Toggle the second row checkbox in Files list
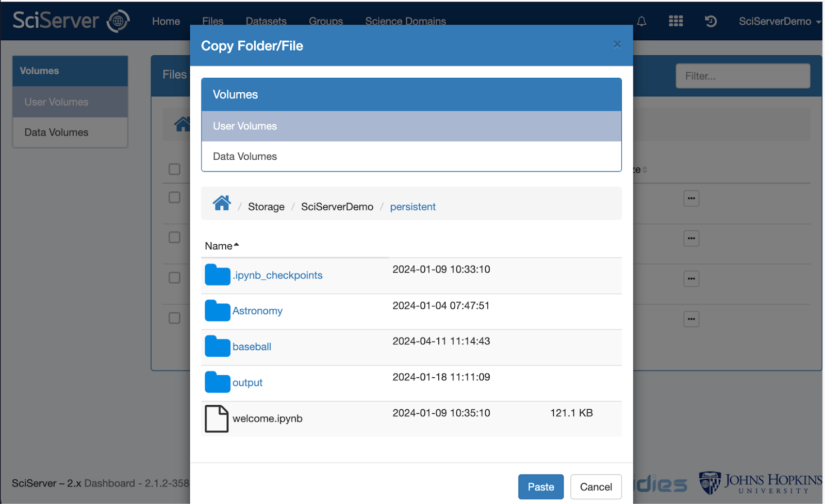The width and height of the screenshot is (825, 504). [175, 238]
